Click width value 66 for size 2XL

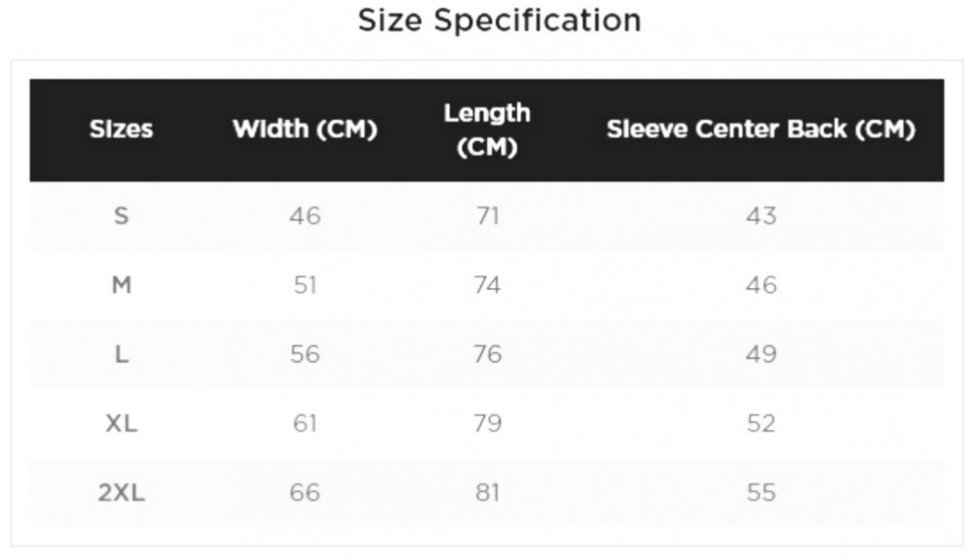305,493
